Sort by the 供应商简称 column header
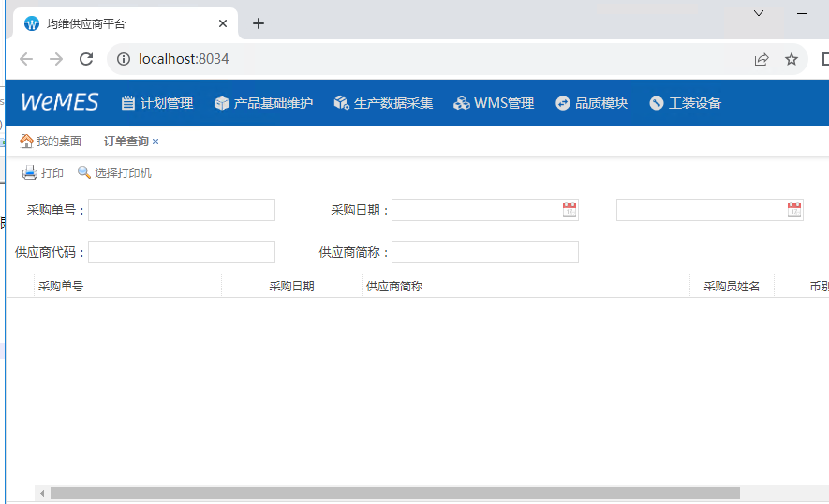 [394, 287]
